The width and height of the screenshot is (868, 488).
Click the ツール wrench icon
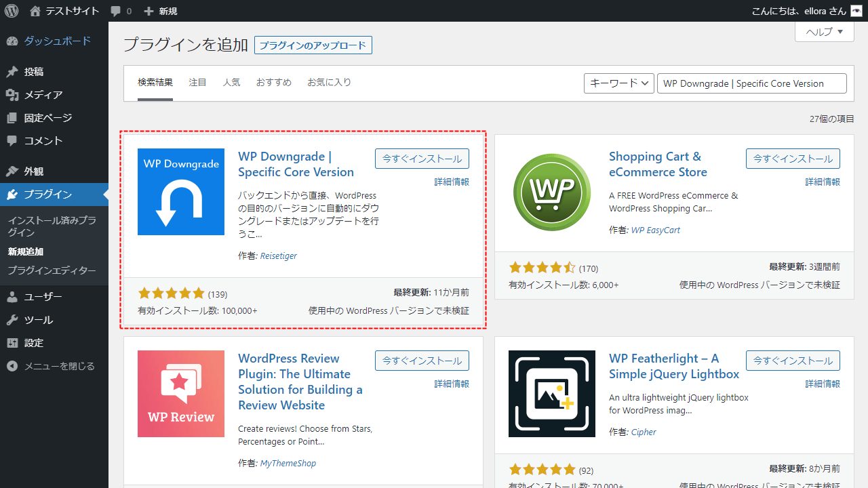(x=12, y=320)
